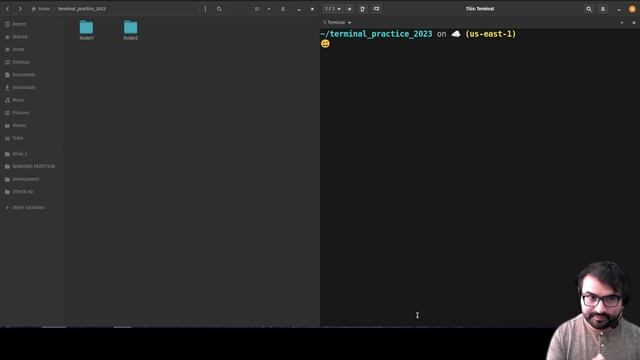Close the terminal pane with its X
Viewport: 640px width, 360px height.
634,23
